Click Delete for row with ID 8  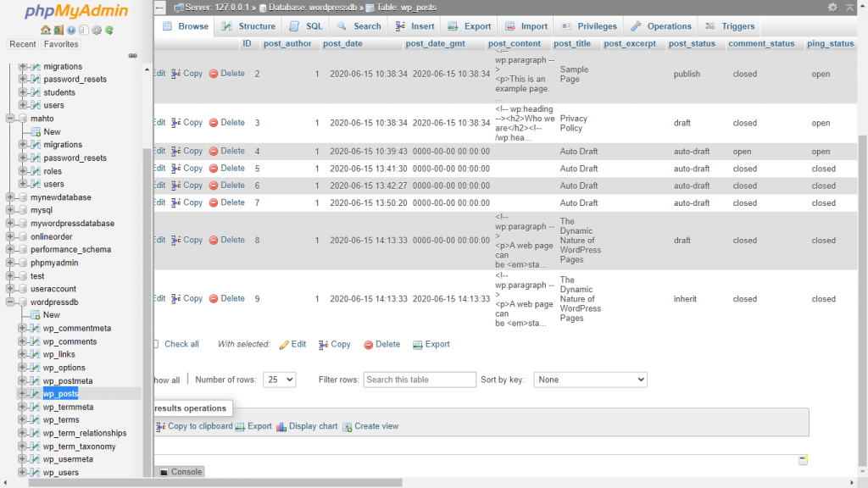pos(226,240)
